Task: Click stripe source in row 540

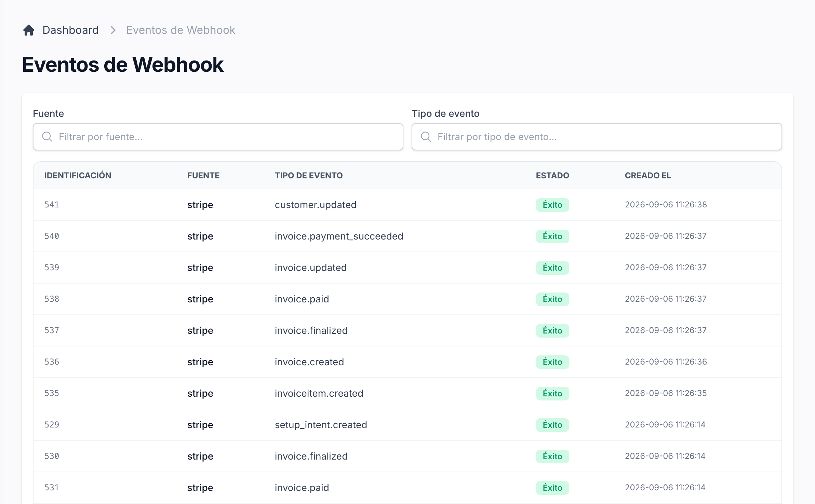Action: [x=200, y=236]
